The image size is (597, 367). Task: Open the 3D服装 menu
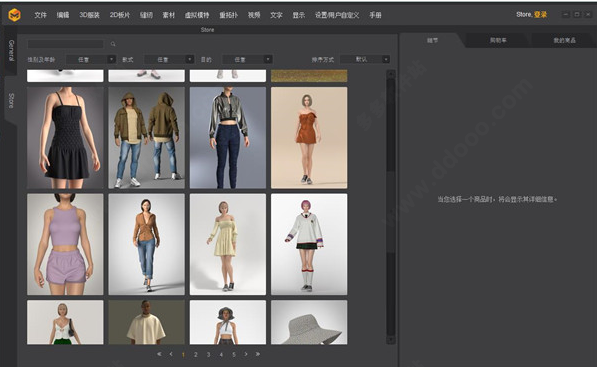point(89,15)
